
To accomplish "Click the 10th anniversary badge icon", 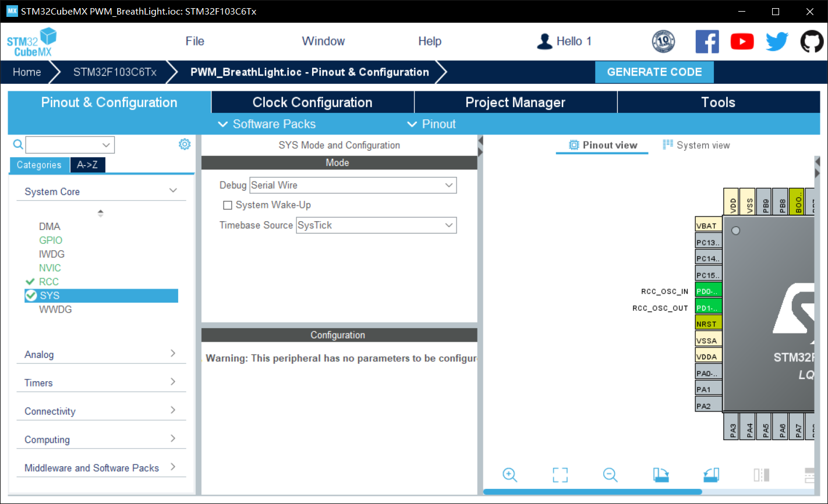I will [663, 41].
